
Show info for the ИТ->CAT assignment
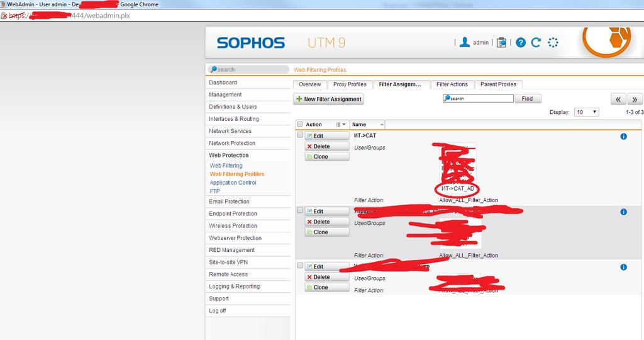pyautogui.click(x=623, y=136)
